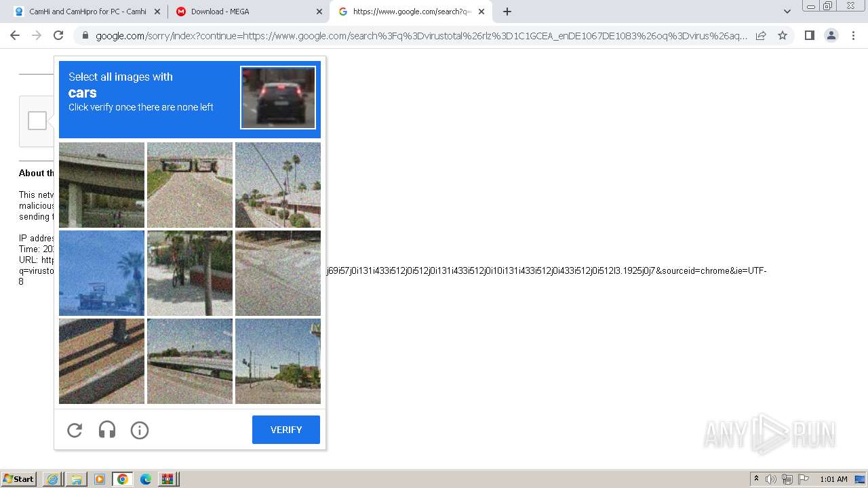Select the blue sky billboard tile
The width and height of the screenshot is (868, 488).
102,273
